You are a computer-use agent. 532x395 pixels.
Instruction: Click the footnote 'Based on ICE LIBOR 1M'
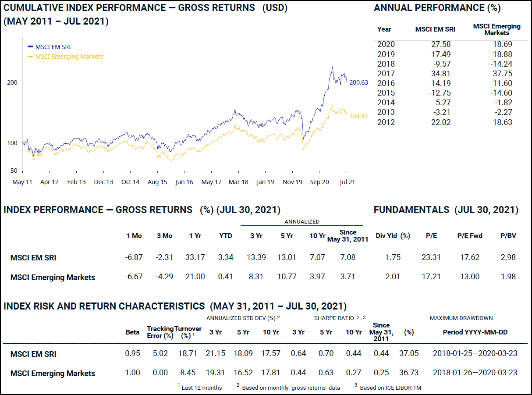pyautogui.click(x=390, y=388)
